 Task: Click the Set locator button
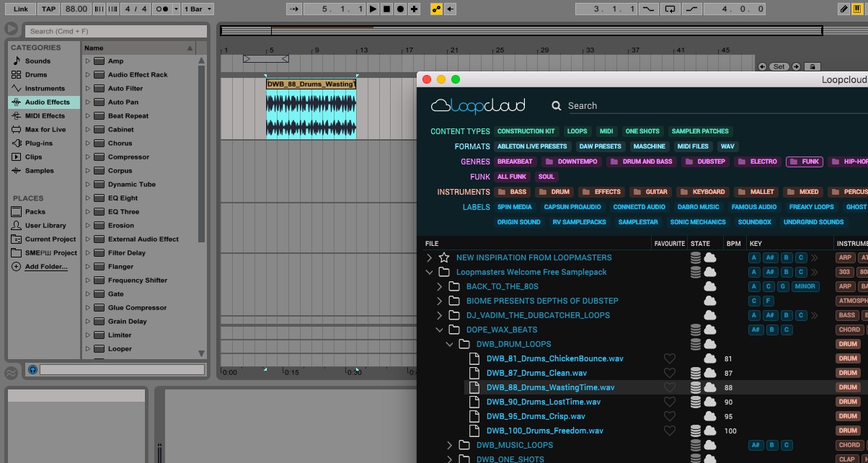pos(779,66)
